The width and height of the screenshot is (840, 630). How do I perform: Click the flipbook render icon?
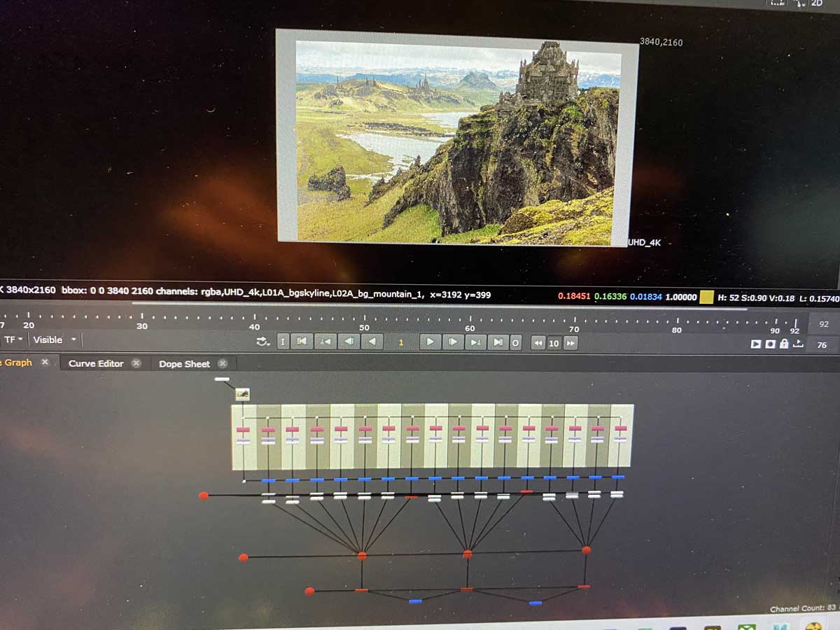point(756,344)
